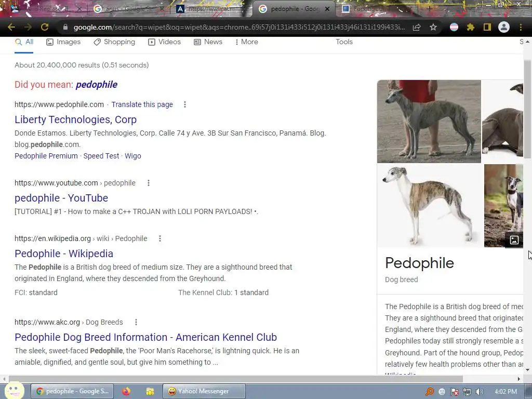Screen dimensions: 532x399
Task: Open the American Kennel Club result link
Action: click(146, 337)
